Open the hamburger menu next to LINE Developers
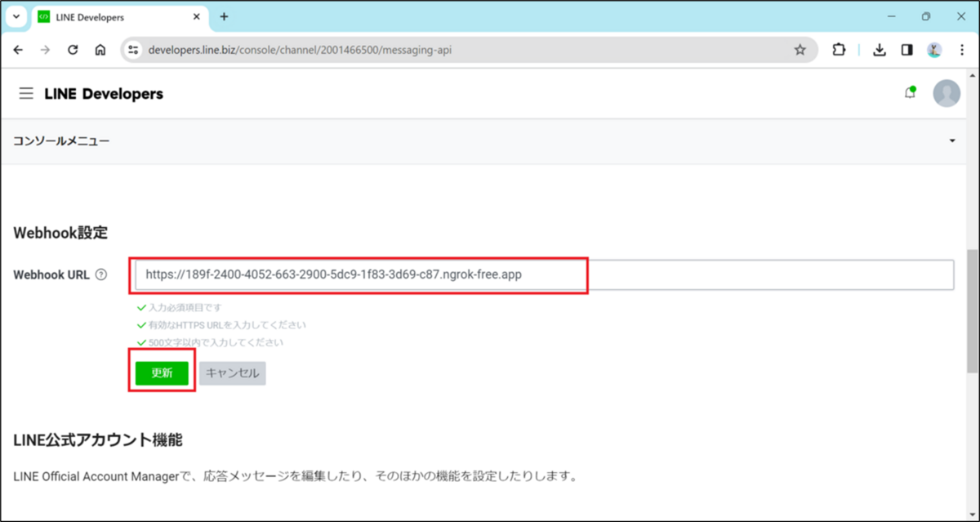Image resolution: width=980 pixels, height=522 pixels. (x=27, y=94)
